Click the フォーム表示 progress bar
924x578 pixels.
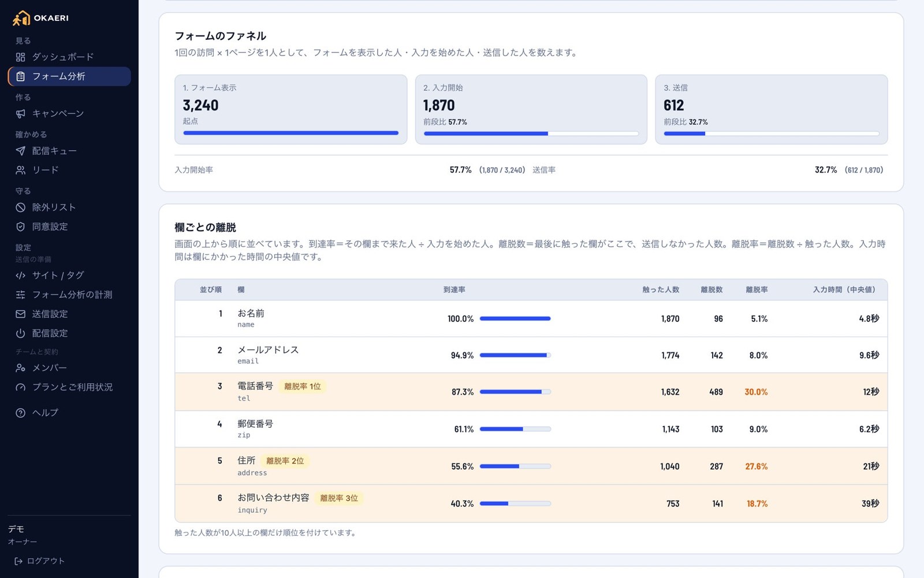(x=291, y=133)
